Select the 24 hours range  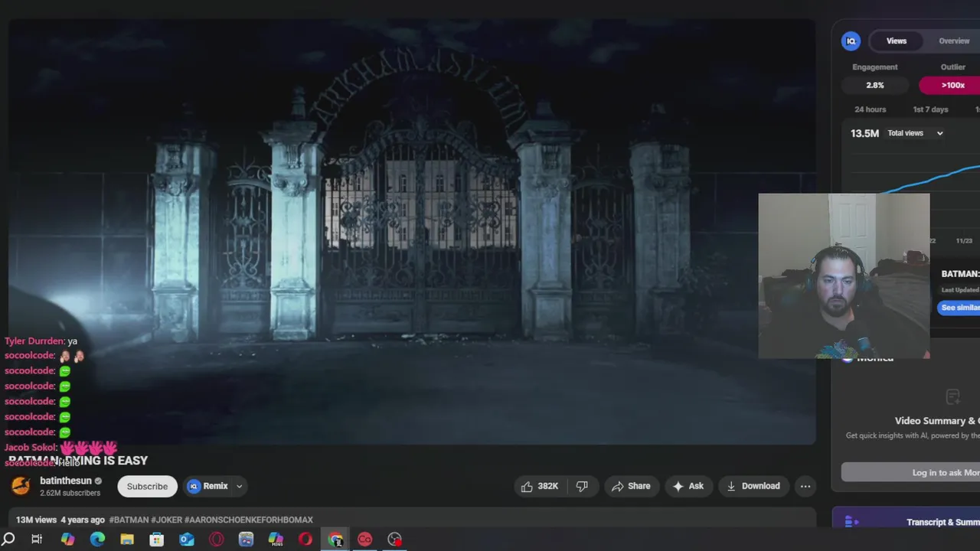point(870,109)
